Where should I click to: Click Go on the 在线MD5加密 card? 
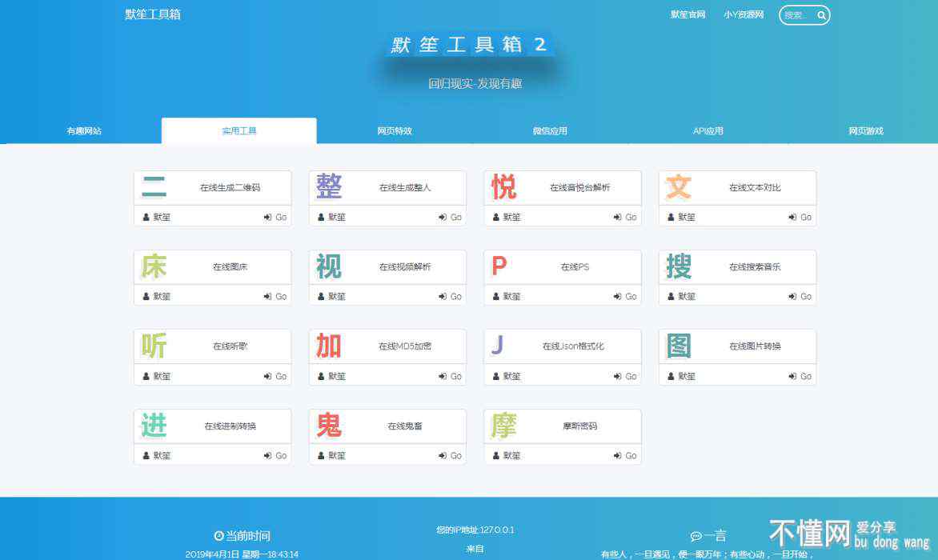point(450,376)
